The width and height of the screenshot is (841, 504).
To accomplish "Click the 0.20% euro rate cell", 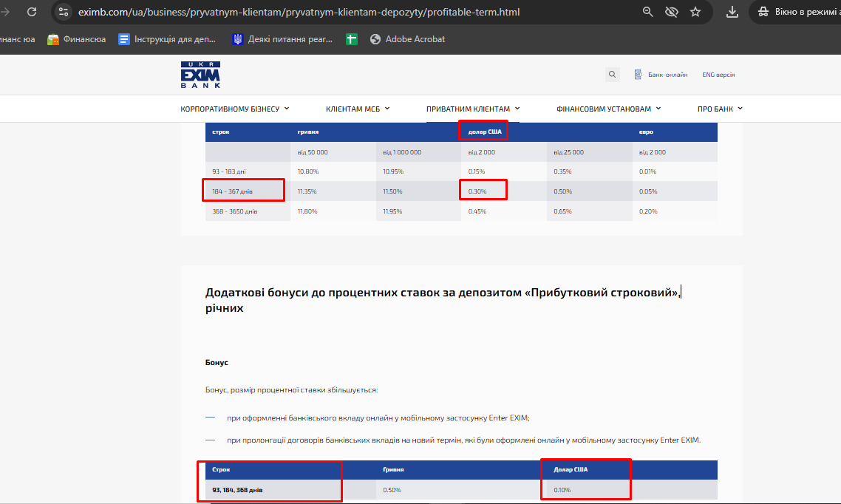I will tap(648, 211).
